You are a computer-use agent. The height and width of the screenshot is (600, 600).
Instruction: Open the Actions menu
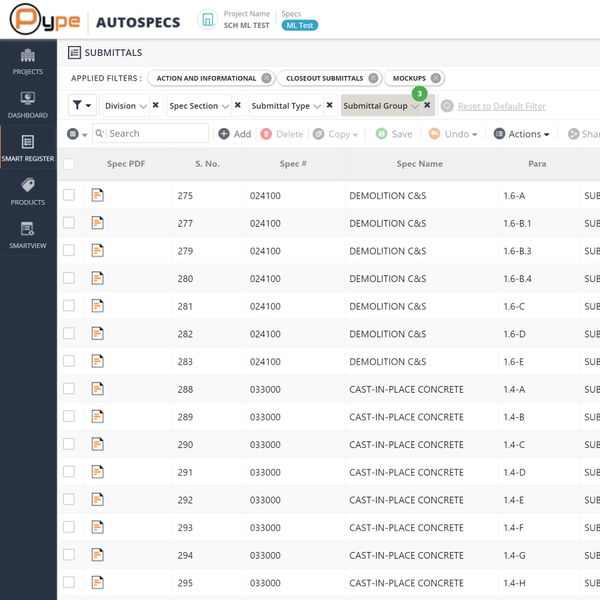coord(522,134)
